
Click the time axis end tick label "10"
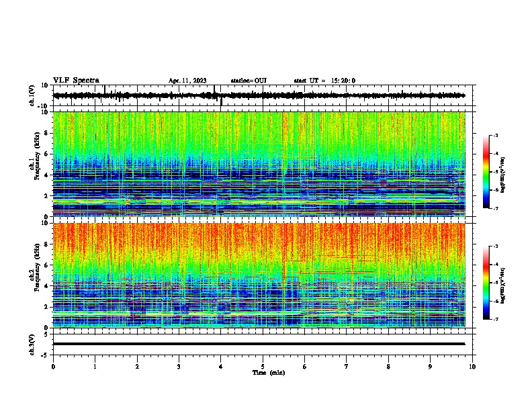click(472, 367)
